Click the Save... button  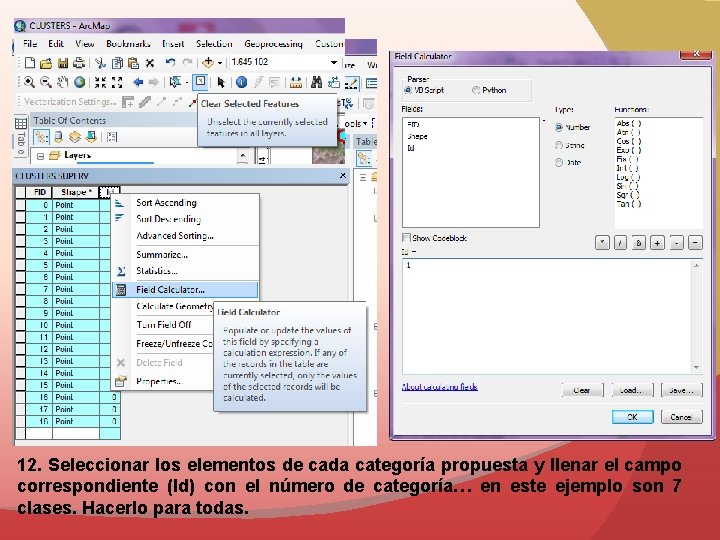(681, 390)
